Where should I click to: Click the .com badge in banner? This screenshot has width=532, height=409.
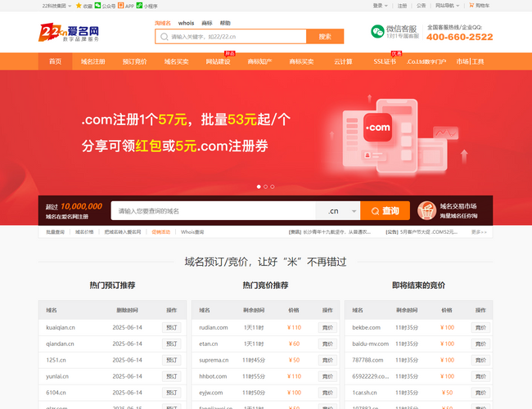(377, 127)
